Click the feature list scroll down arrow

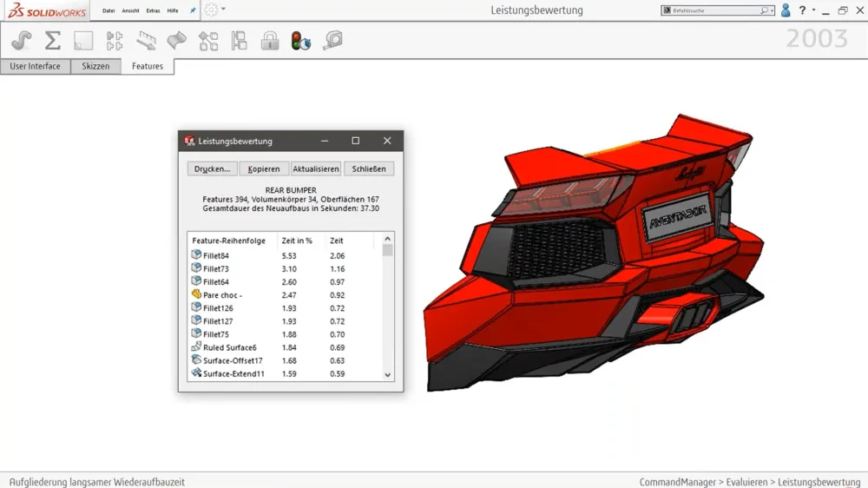coord(387,375)
